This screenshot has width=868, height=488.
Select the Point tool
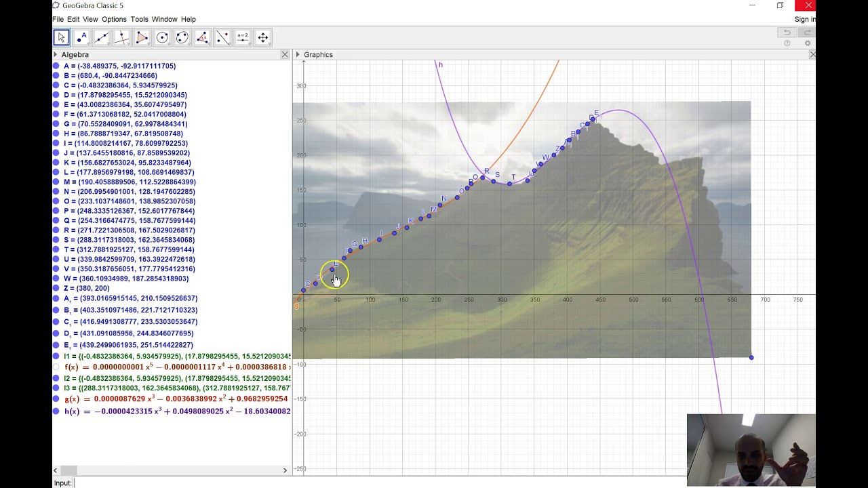tap(82, 38)
